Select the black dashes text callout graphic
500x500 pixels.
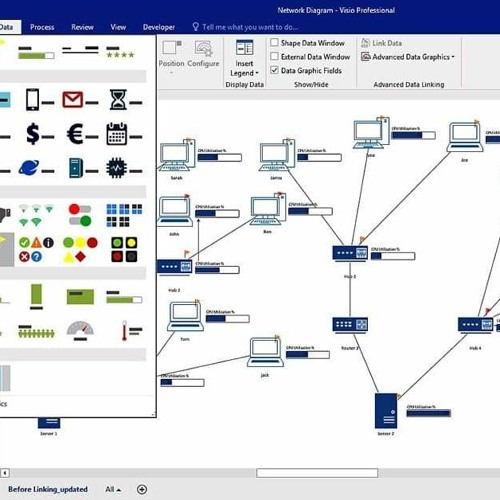point(80,50)
